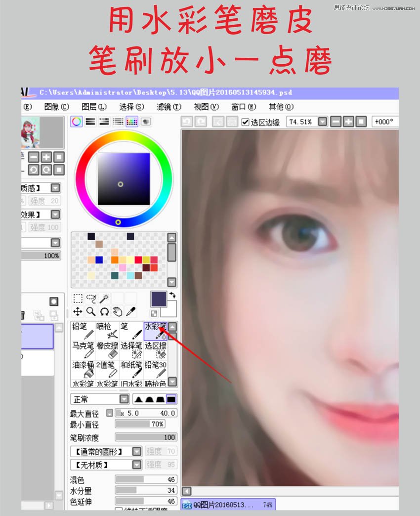Click the foreground dark purple color swatch
The height and width of the screenshot is (516, 420).
pos(159,299)
